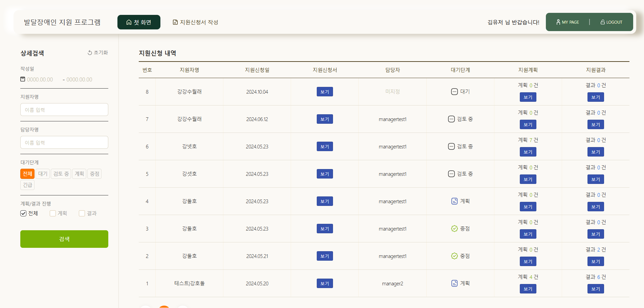Select the 검토 중 stage filter chip

tap(61, 174)
